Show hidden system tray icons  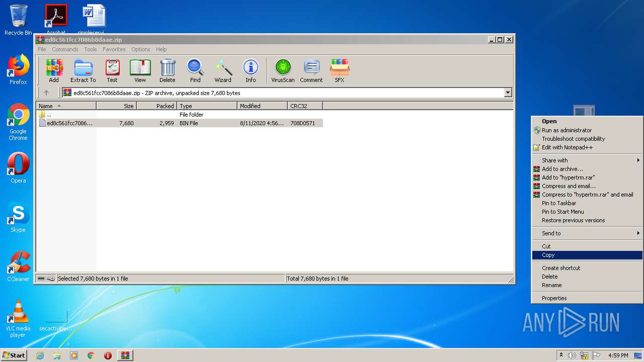tap(561, 355)
